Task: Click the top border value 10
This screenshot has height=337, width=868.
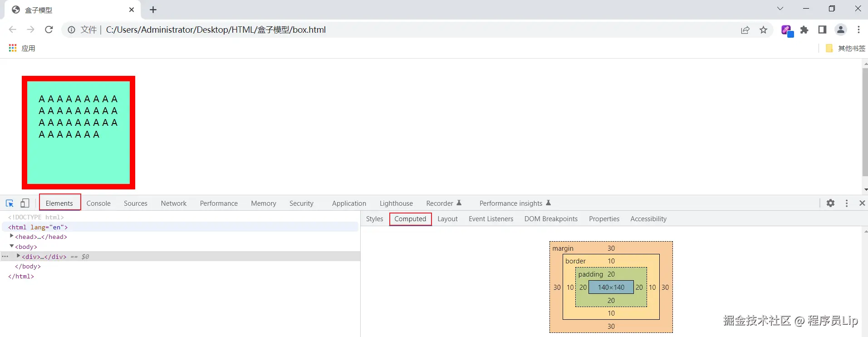Action: 611,261
